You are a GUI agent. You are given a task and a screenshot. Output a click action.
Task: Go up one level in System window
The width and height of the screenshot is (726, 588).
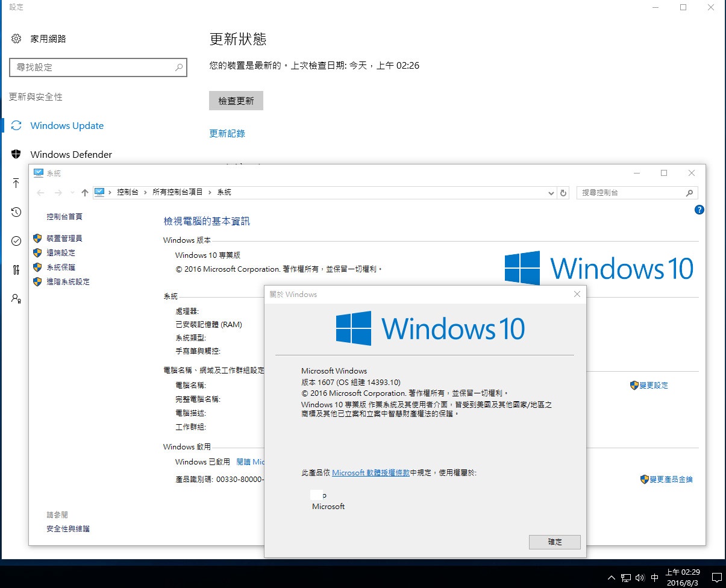pyautogui.click(x=85, y=193)
